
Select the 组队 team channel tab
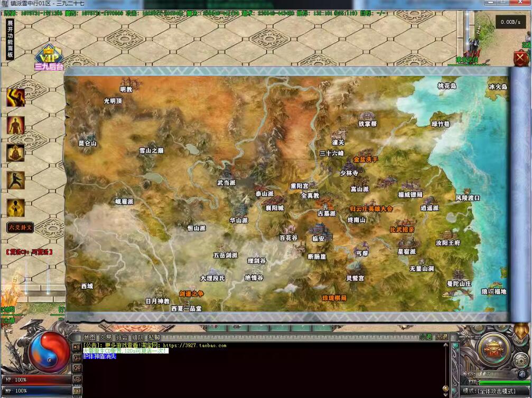coord(137,337)
